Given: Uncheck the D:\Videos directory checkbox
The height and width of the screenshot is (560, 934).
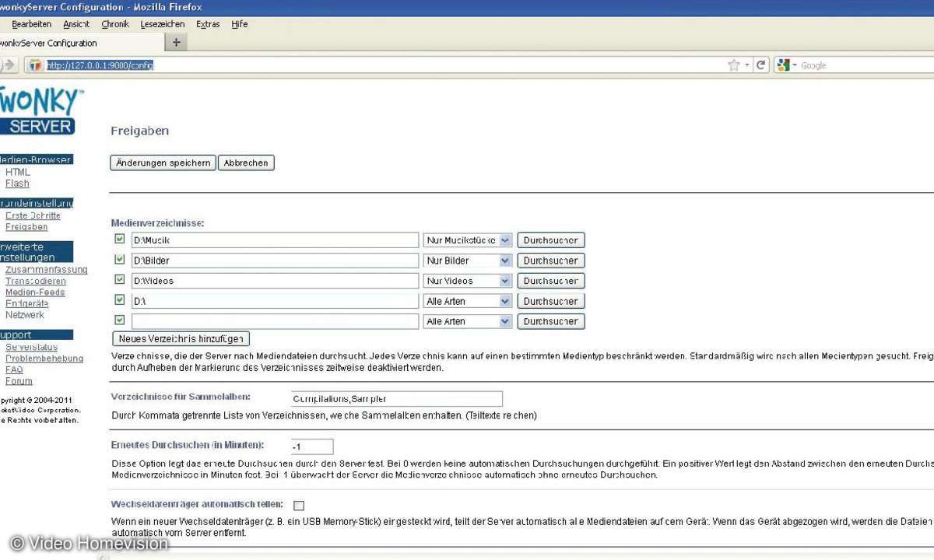Looking at the screenshot, I should point(120,279).
